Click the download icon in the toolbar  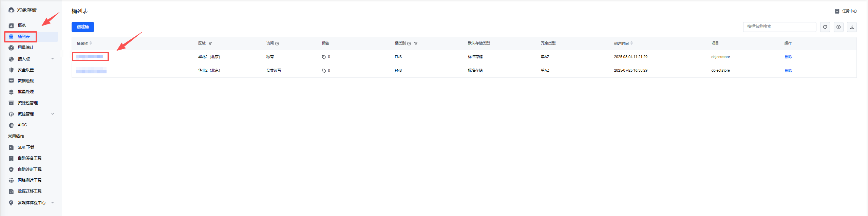click(x=852, y=27)
